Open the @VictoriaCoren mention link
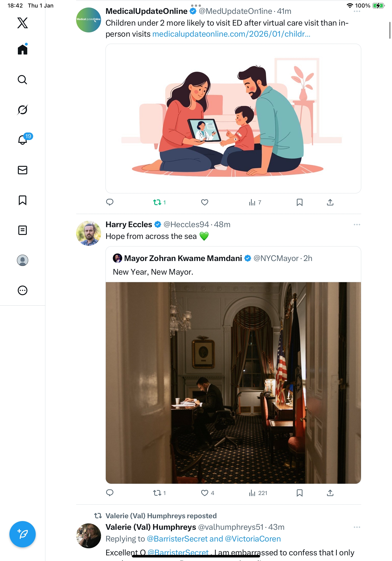392x561 pixels. click(x=252, y=539)
